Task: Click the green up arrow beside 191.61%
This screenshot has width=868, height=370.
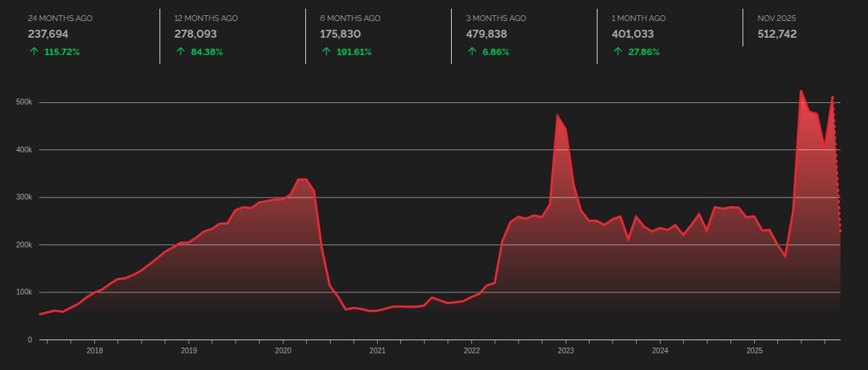Action: click(326, 52)
